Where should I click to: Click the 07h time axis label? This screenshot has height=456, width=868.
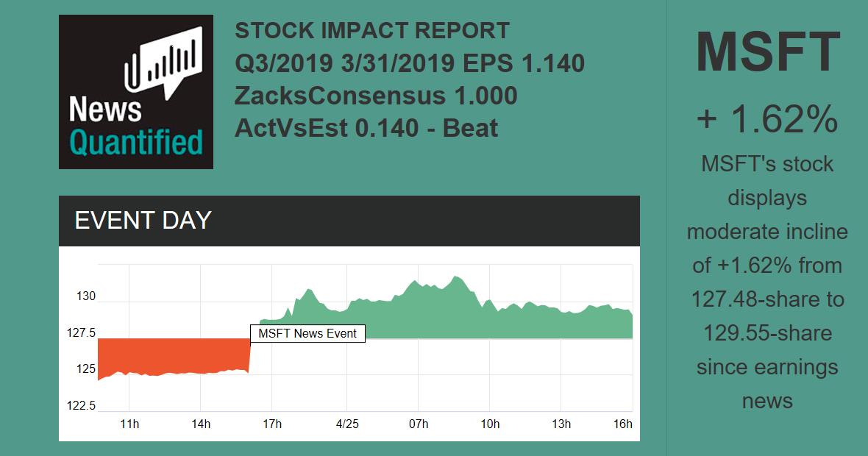(x=419, y=424)
